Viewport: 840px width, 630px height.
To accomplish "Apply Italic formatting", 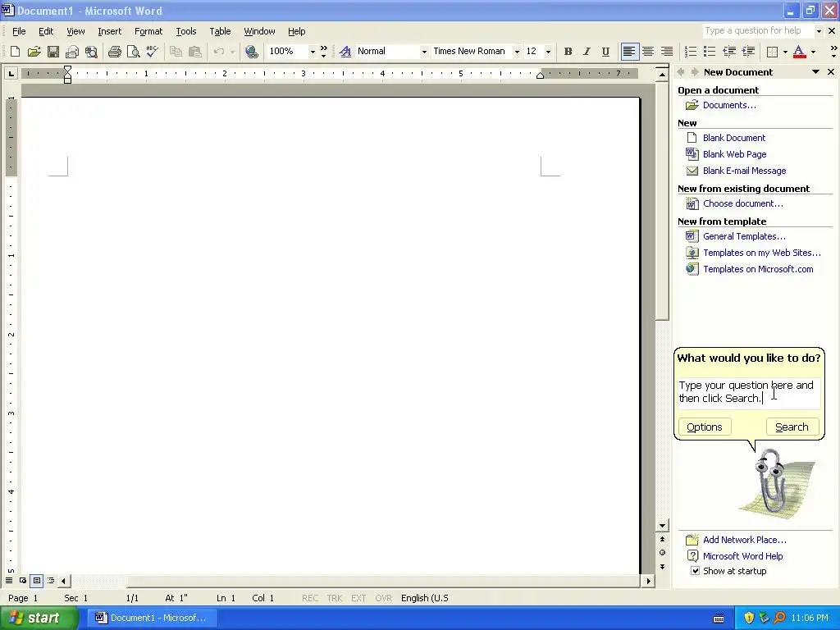I will [x=587, y=52].
